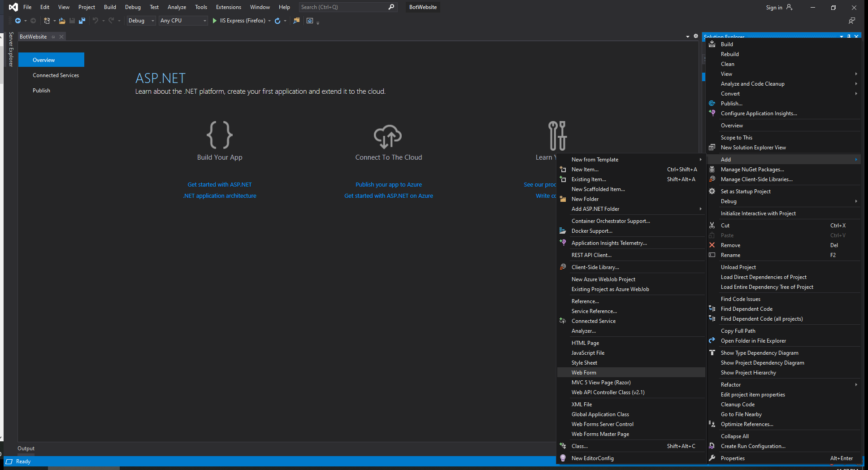Click the Navigate Backward arrow icon
Image resolution: width=868 pixels, height=470 pixels.
tap(18, 21)
